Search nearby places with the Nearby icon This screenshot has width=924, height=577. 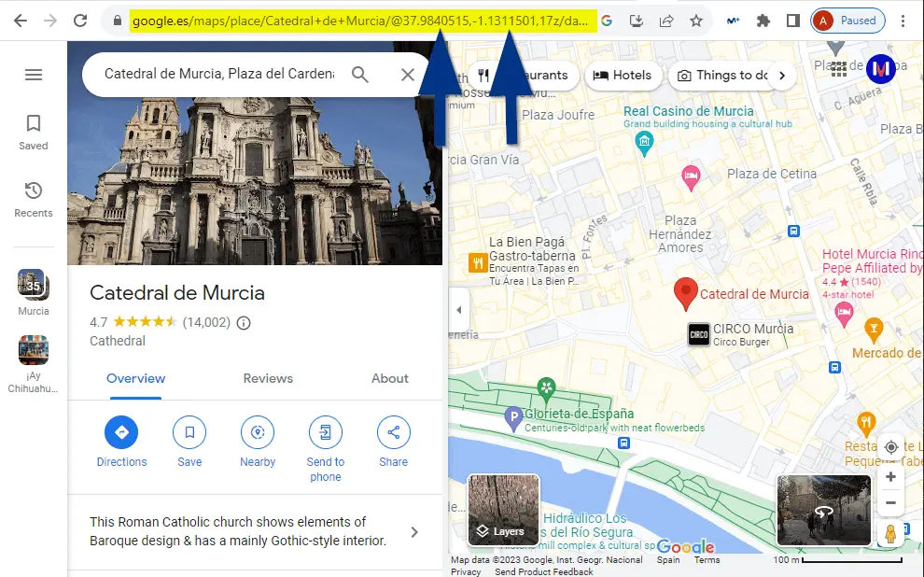pos(258,432)
